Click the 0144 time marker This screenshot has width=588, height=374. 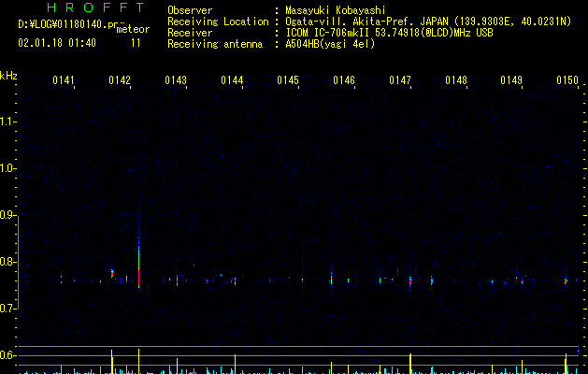pyautogui.click(x=232, y=80)
